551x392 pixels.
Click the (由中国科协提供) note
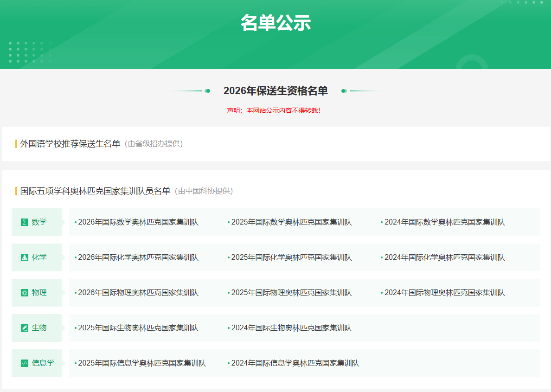(204, 191)
